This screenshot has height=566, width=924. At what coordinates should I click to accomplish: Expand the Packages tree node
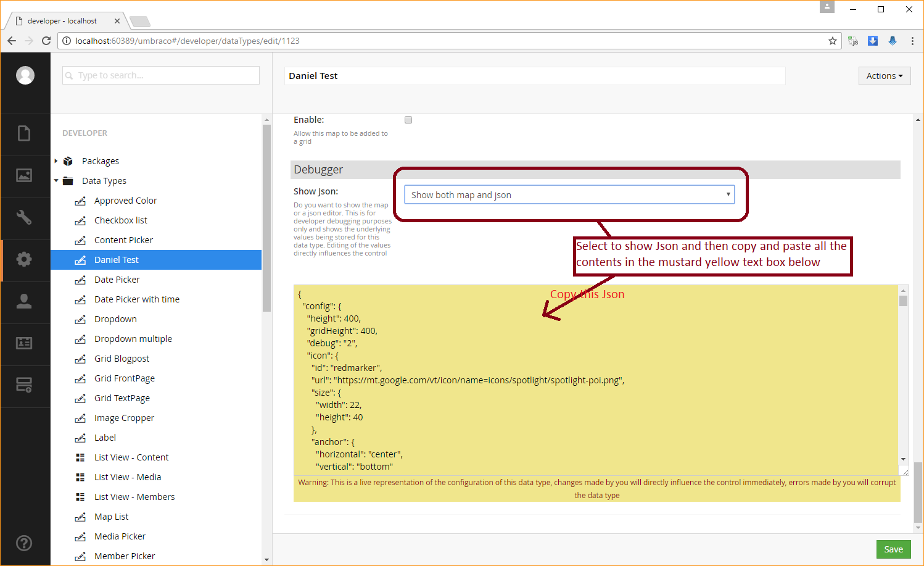56,161
